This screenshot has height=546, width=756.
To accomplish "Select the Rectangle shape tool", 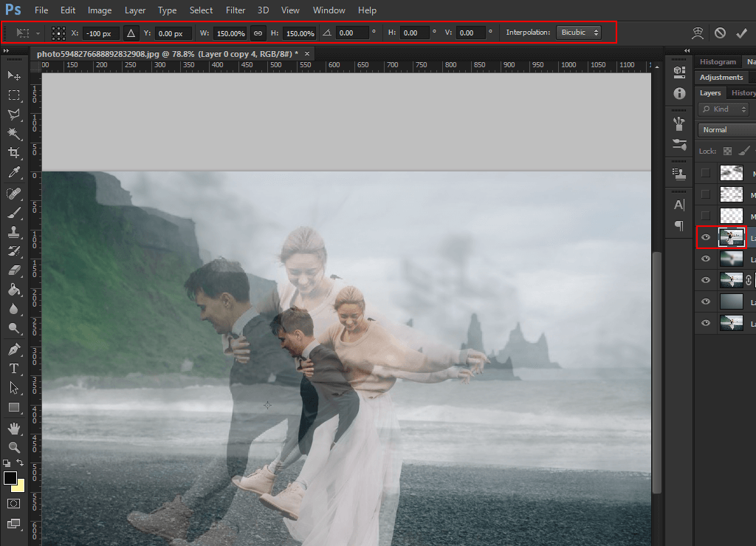I will [x=14, y=408].
